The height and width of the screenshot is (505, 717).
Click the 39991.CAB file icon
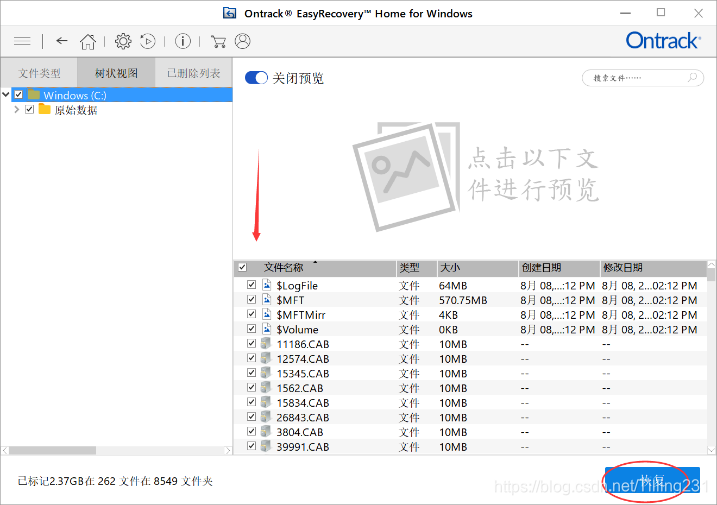[x=266, y=446]
